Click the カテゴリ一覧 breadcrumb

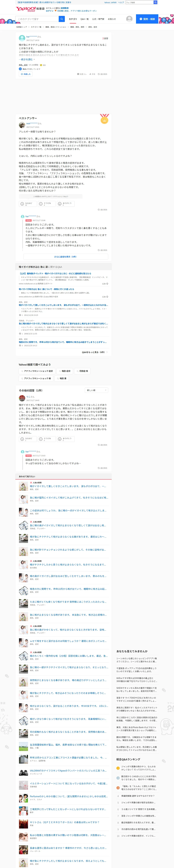36,27
